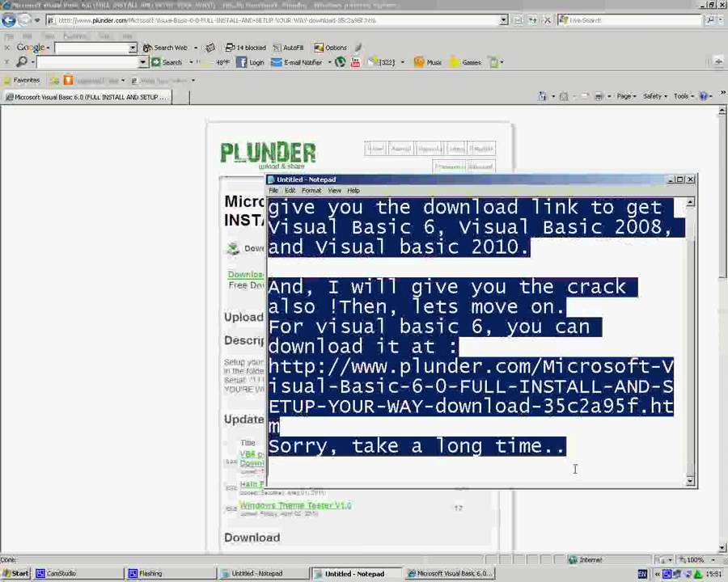Click Notepad scrollbar down arrow
This screenshot has width=728, height=582.
click(691, 480)
